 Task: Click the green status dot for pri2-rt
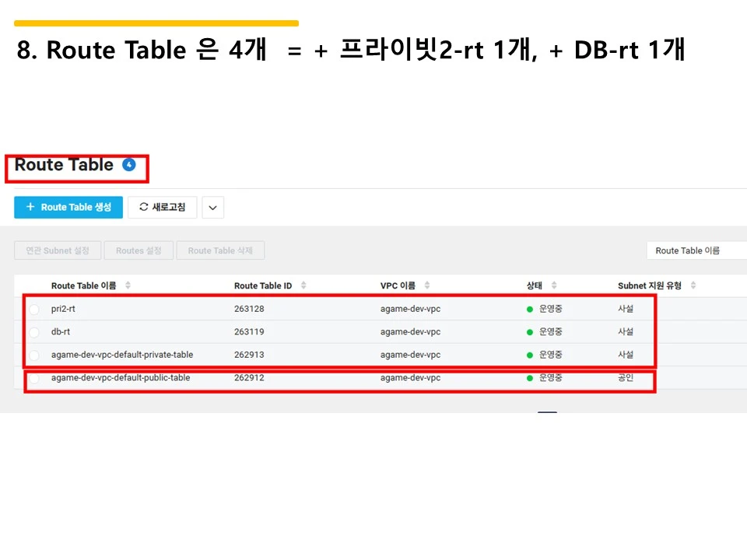click(x=530, y=309)
